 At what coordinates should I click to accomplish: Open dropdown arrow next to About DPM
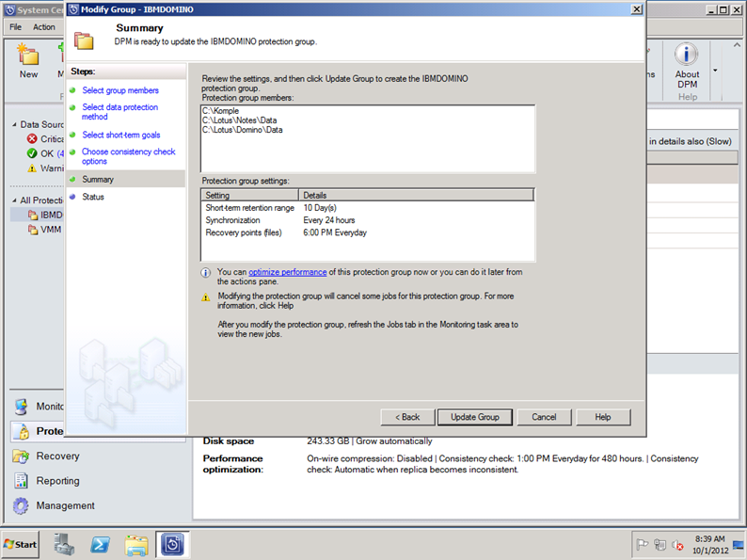[x=715, y=71]
